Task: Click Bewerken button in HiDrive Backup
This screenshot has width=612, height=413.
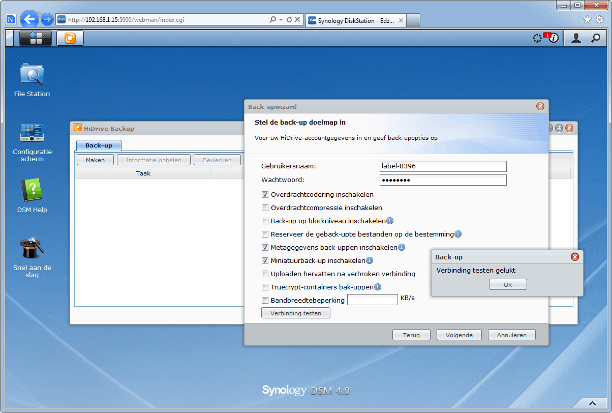Action: point(217,160)
